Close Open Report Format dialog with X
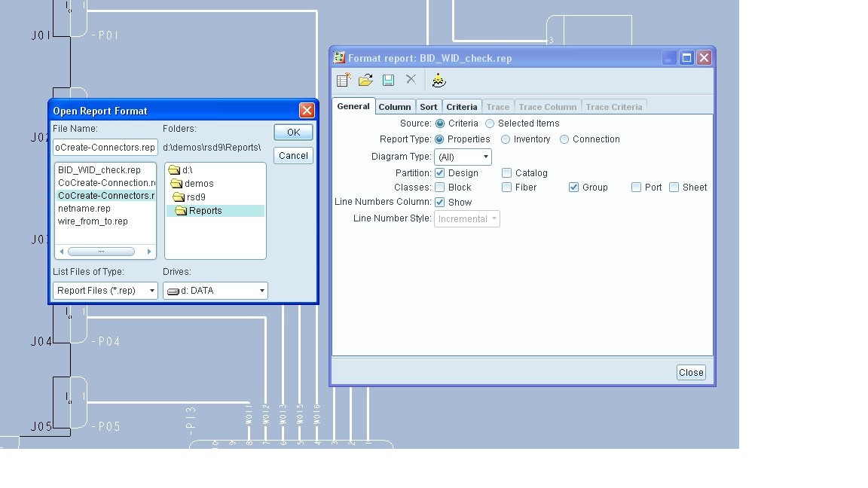 pyautogui.click(x=307, y=110)
